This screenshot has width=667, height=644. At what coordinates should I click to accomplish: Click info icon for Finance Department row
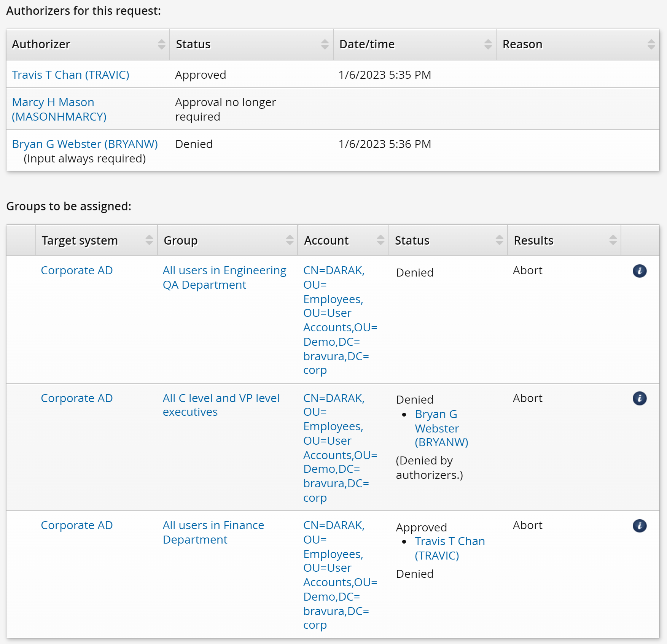click(639, 526)
